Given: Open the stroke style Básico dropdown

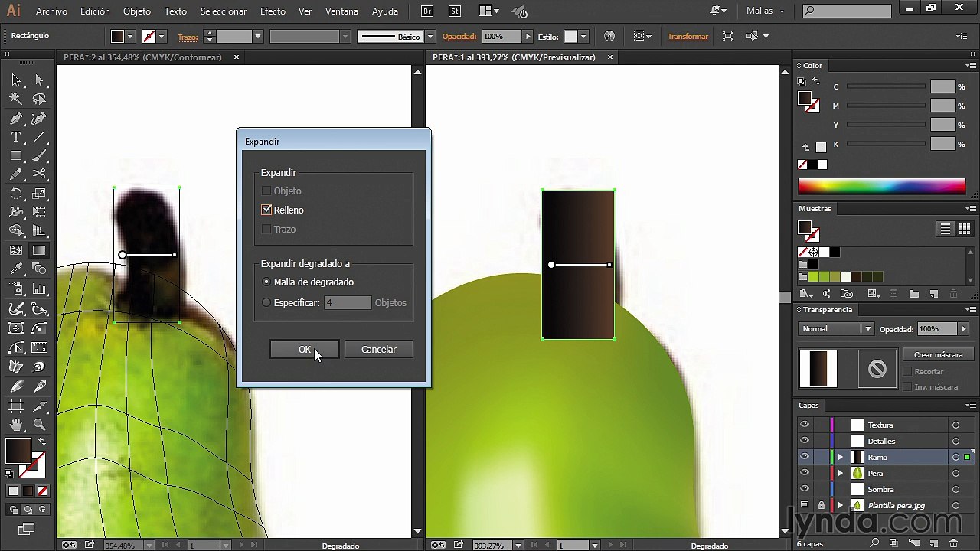Looking at the screenshot, I should (x=430, y=36).
